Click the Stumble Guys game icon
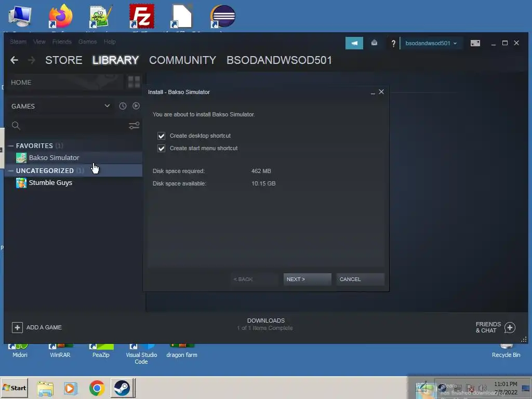This screenshot has height=399, width=532. click(21, 183)
